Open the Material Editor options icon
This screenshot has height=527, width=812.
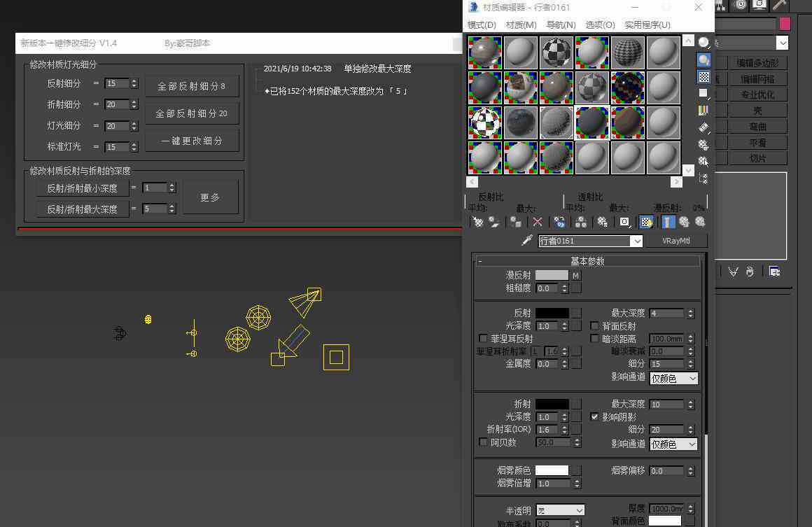pyautogui.click(x=703, y=144)
